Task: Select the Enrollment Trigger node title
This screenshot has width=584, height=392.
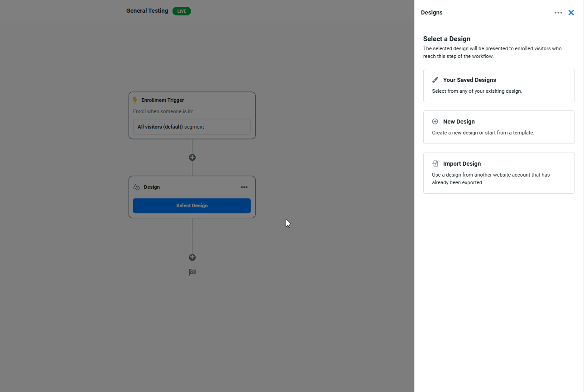Action: [x=163, y=100]
